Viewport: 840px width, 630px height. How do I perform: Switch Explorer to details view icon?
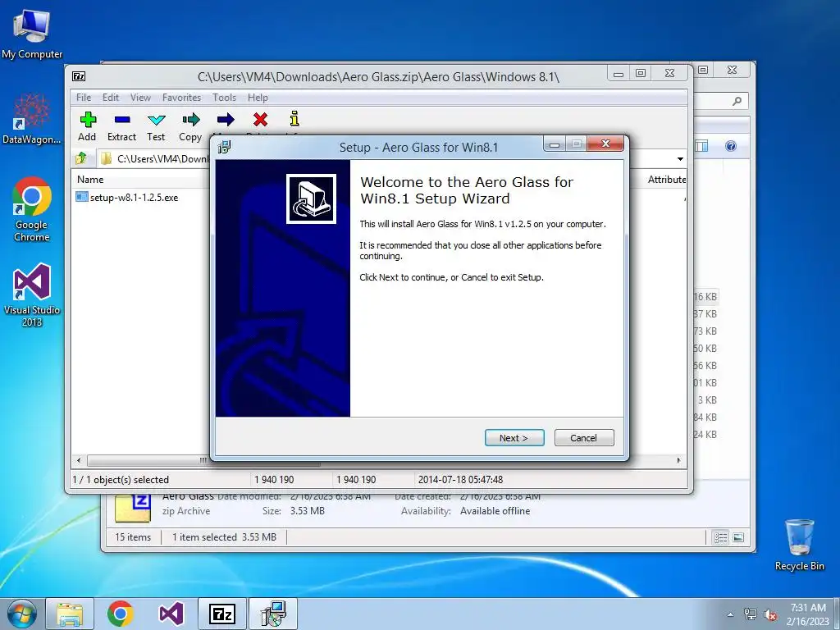(721, 537)
